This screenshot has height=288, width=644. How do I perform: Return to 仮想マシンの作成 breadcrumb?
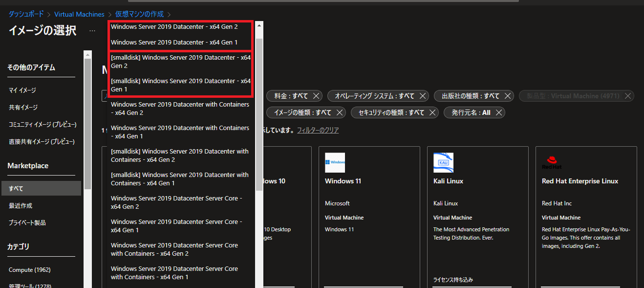(x=139, y=14)
